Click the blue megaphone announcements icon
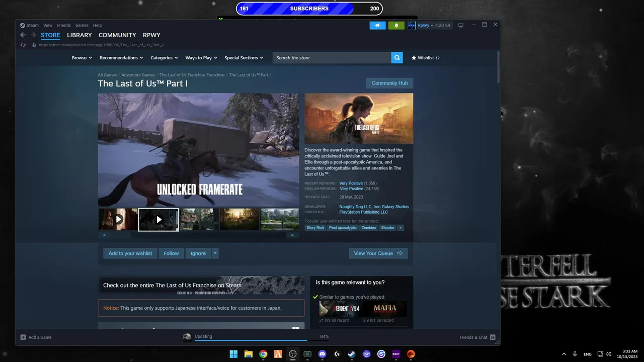 coord(377,25)
